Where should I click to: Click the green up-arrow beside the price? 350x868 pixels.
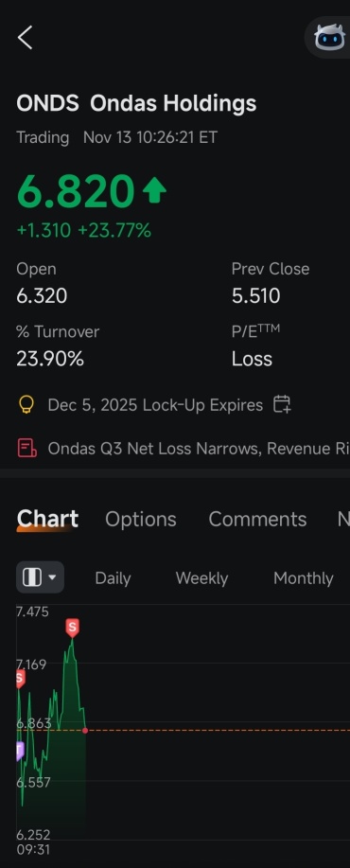pyautogui.click(x=154, y=191)
